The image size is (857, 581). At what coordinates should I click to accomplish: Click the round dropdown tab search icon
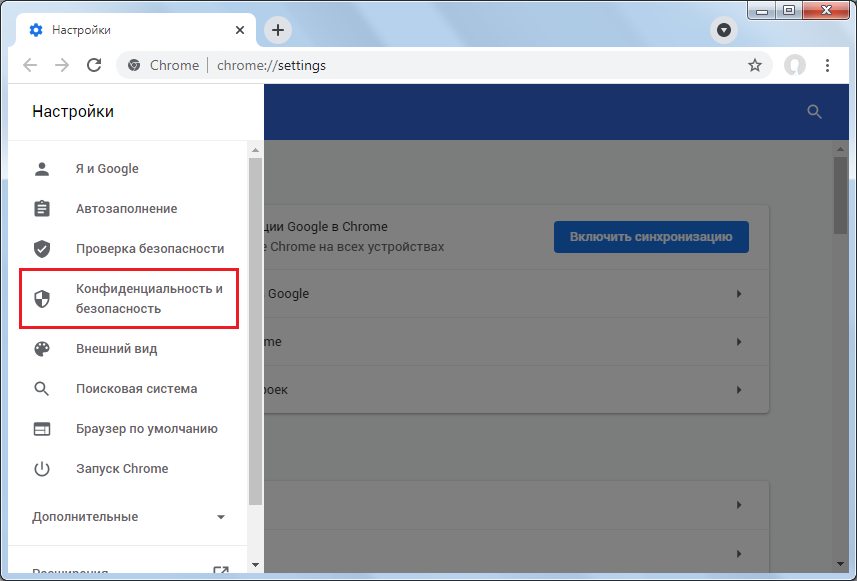[724, 30]
